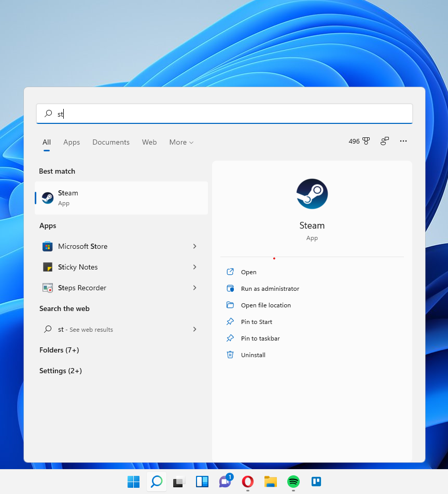The image size is (448, 494).
Task: Switch to the Documents search tab
Action: (110, 142)
